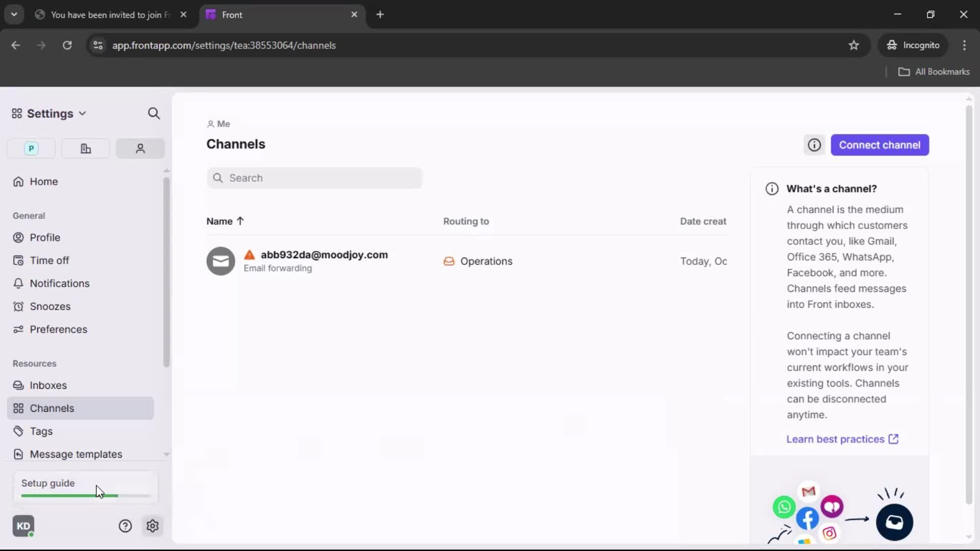Switch to the P workspace tab
Viewport: 980px width, 551px height.
click(x=31, y=148)
